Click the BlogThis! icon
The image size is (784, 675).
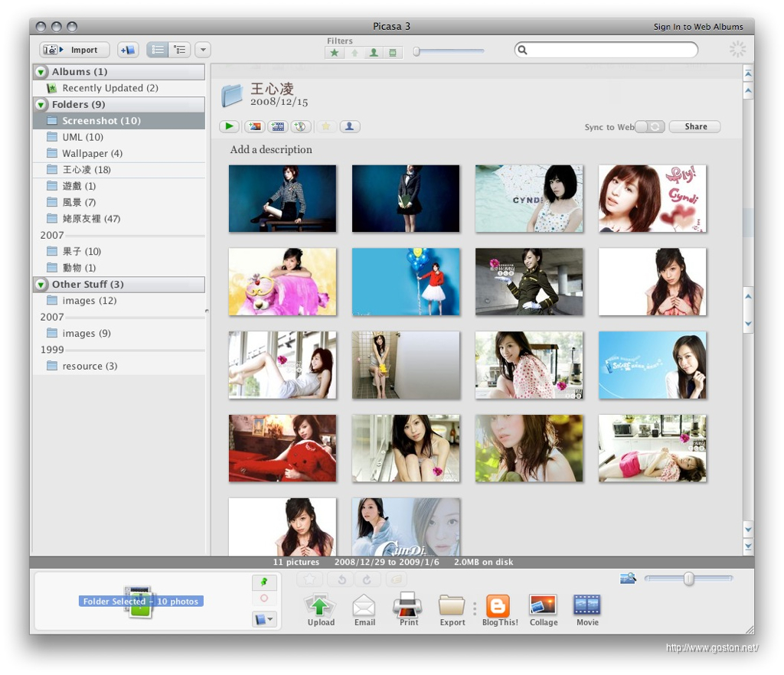(499, 606)
